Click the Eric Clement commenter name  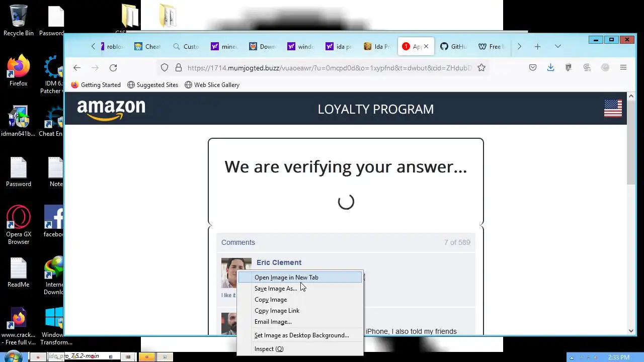point(279,262)
